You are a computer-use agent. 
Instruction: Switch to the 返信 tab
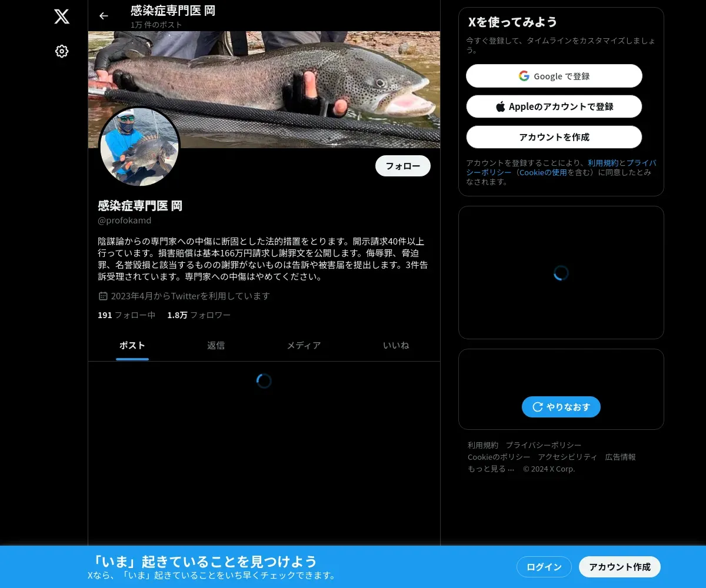coord(216,345)
